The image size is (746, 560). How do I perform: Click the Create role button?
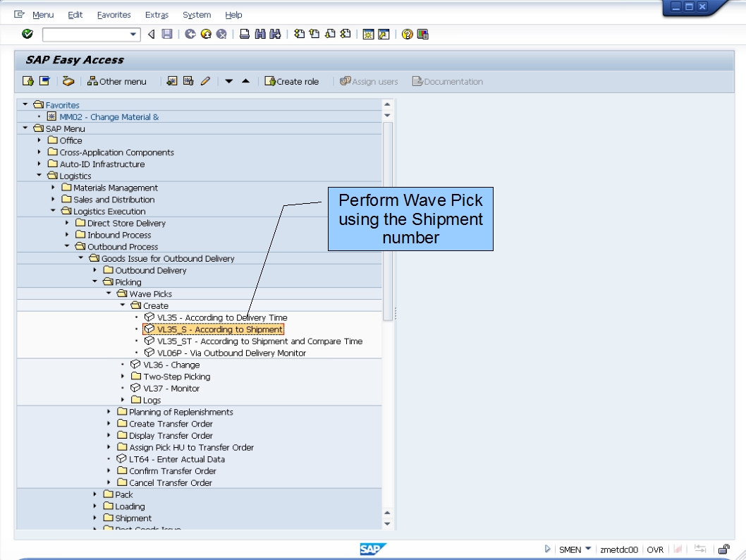pyautogui.click(x=292, y=81)
